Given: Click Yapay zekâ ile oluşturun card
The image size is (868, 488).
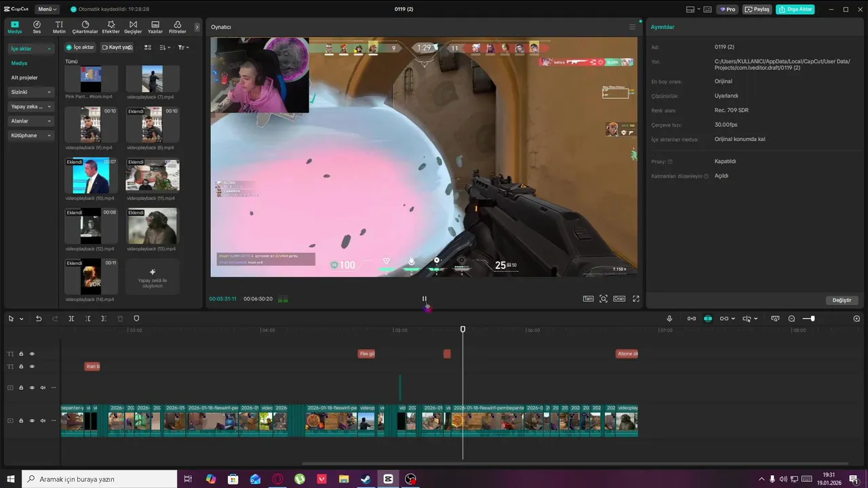Looking at the screenshot, I should [x=153, y=277].
